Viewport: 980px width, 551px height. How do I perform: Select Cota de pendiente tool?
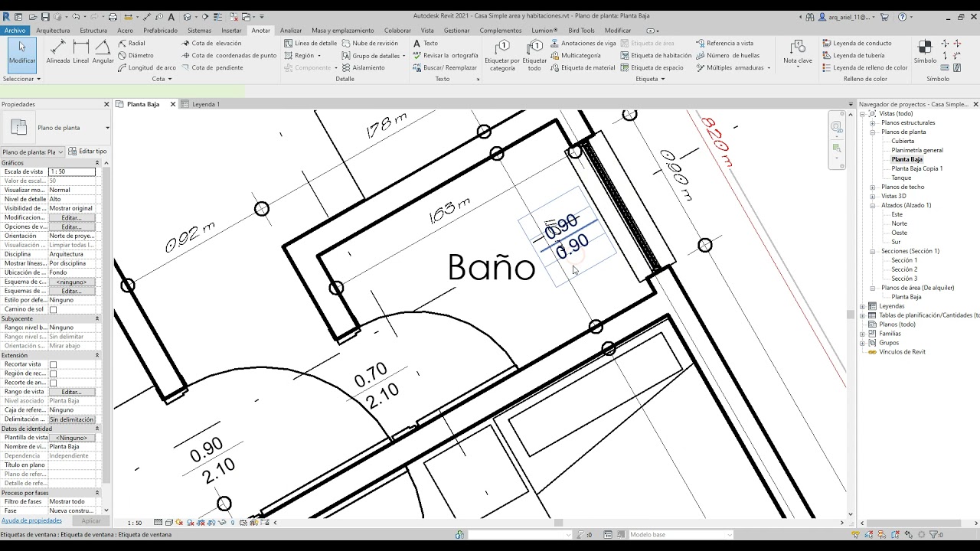pyautogui.click(x=212, y=67)
